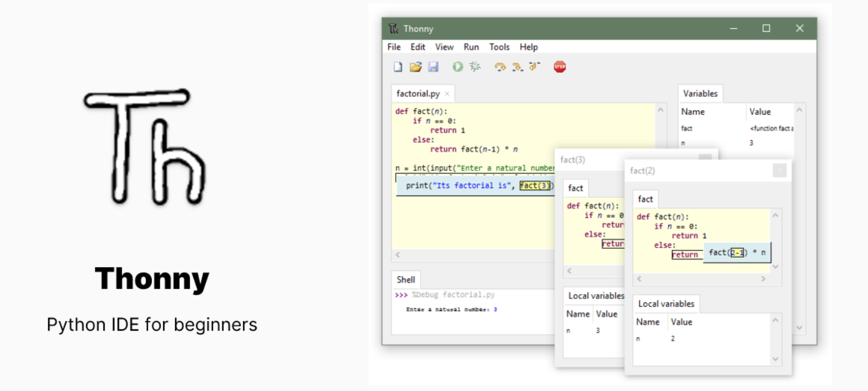Image resolution: width=868 pixels, height=391 pixels.
Task: Click the bold Thonny heading text
Action: pyautogui.click(x=152, y=280)
